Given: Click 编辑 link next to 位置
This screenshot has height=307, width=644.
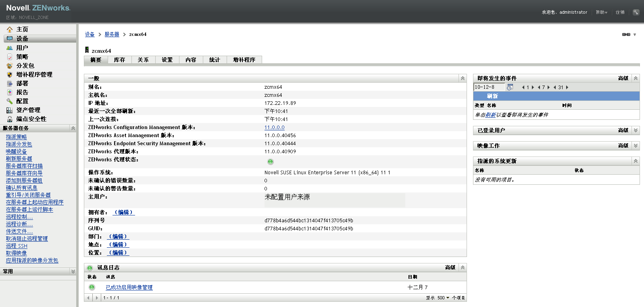Looking at the screenshot, I should pos(118,253).
